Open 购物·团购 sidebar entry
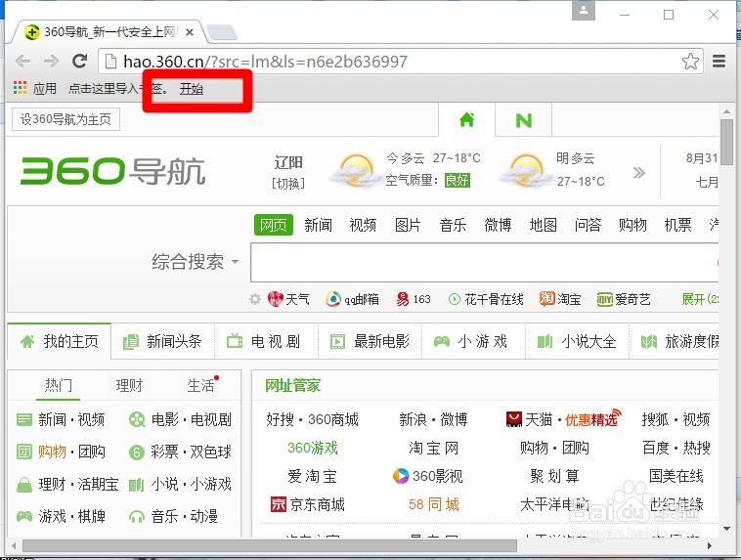741x560 pixels. coord(61,452)
